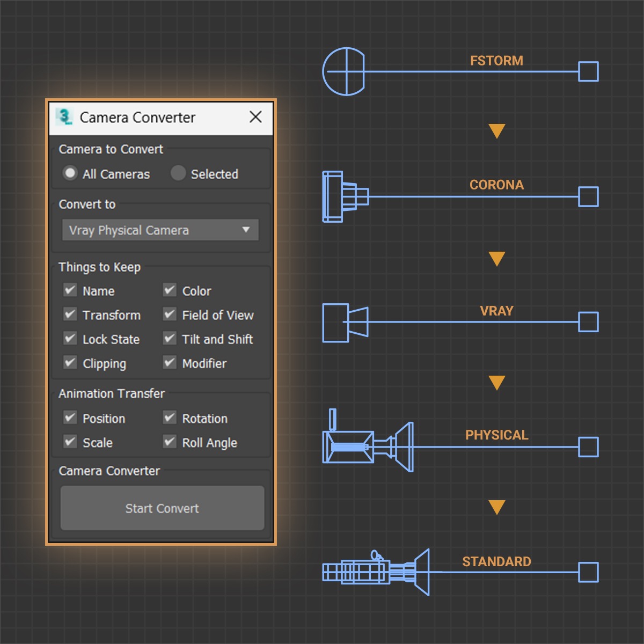Click the VRAY label
Image resolution: width=644 pixels, height=644 pixels.
(496, 311)
